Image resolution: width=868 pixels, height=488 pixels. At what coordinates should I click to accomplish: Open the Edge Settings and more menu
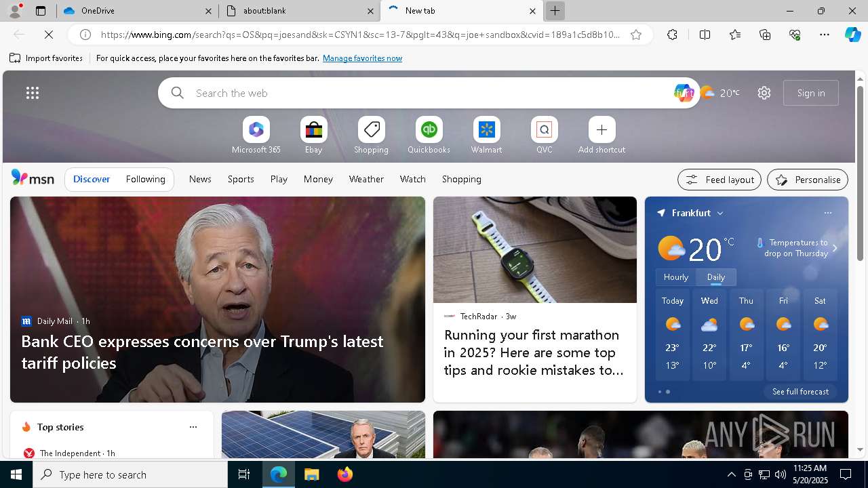pos(825,35)
